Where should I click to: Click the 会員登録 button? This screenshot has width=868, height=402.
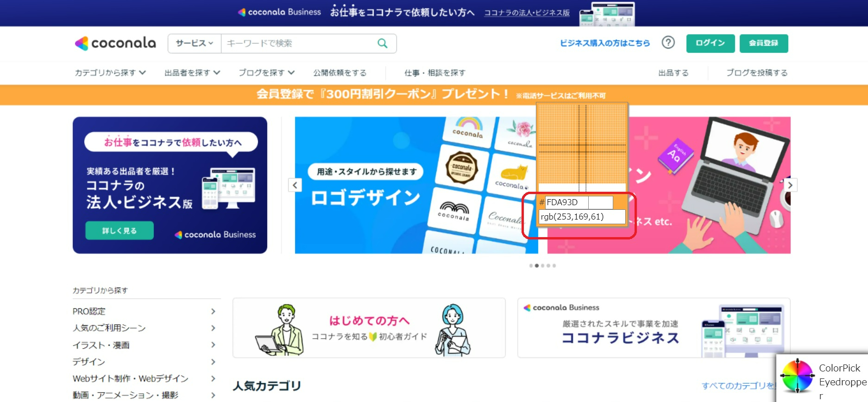764,43
